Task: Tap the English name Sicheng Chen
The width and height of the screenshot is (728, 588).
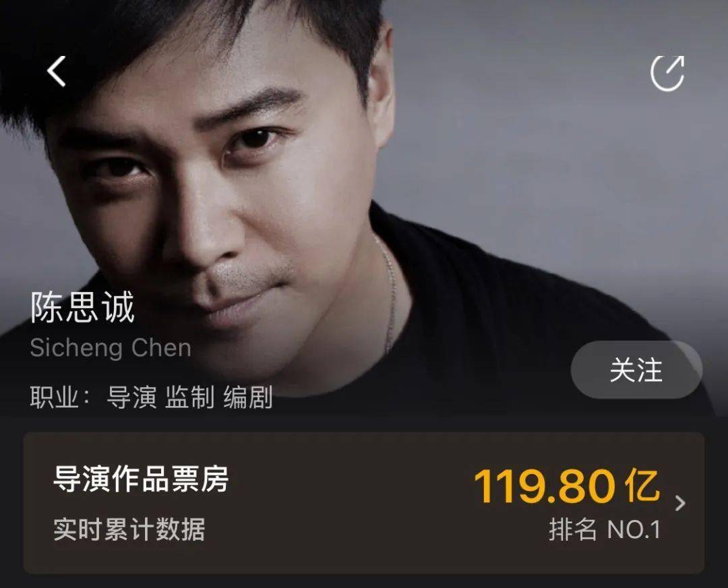Action: coord(111,348)
